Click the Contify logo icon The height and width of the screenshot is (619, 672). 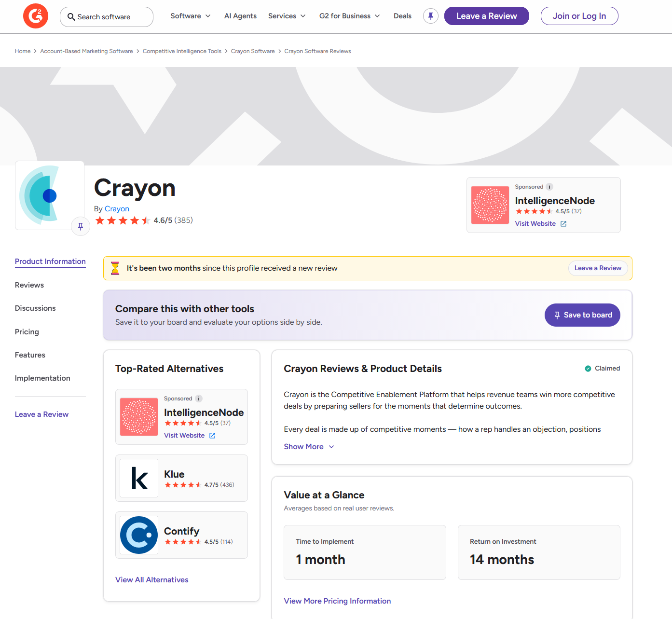click(138, 535)
